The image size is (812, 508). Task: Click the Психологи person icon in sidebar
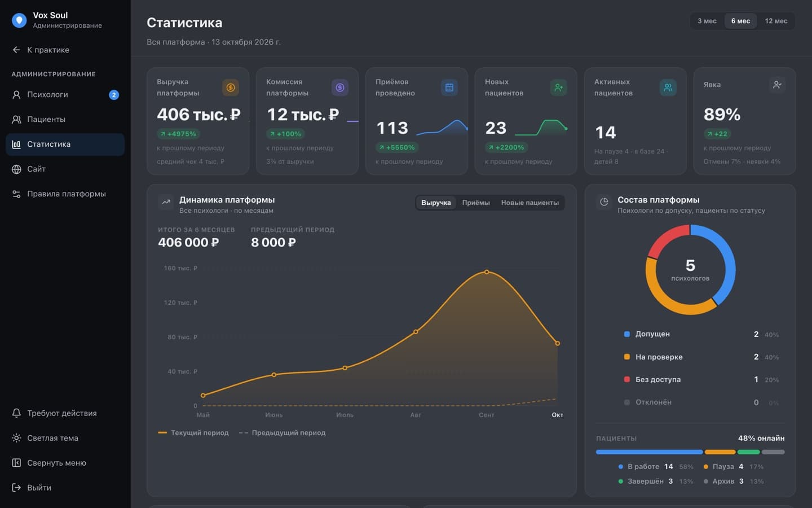[x=16, y=95]
